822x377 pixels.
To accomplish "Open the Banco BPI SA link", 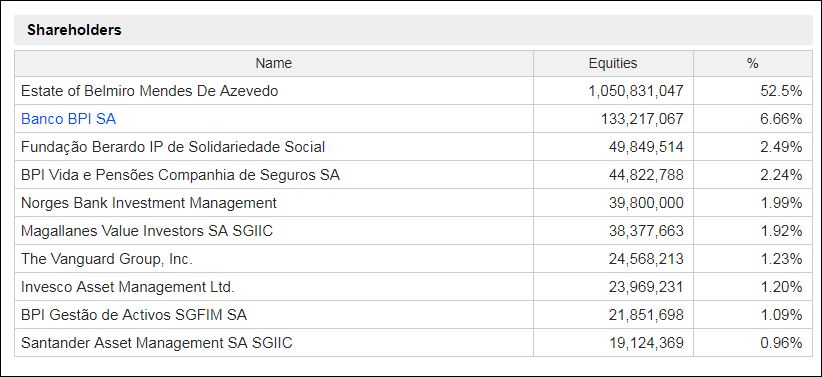I will [x=68, y=119].
